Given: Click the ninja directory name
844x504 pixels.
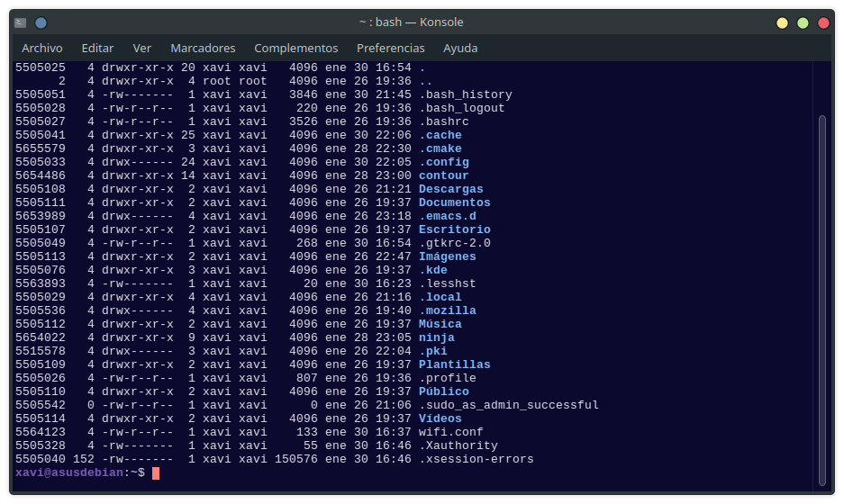Looking at the screenshot, I should [437, 337].
